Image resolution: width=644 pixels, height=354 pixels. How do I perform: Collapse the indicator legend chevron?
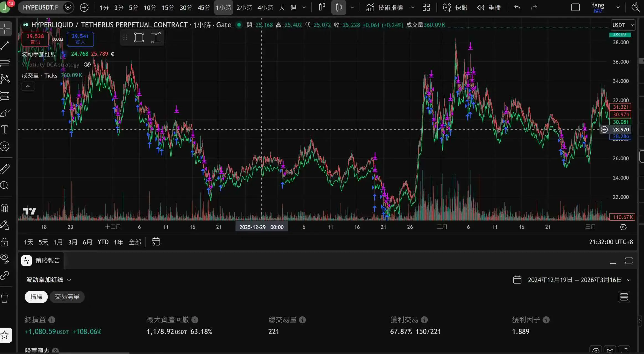pos(28,86)
